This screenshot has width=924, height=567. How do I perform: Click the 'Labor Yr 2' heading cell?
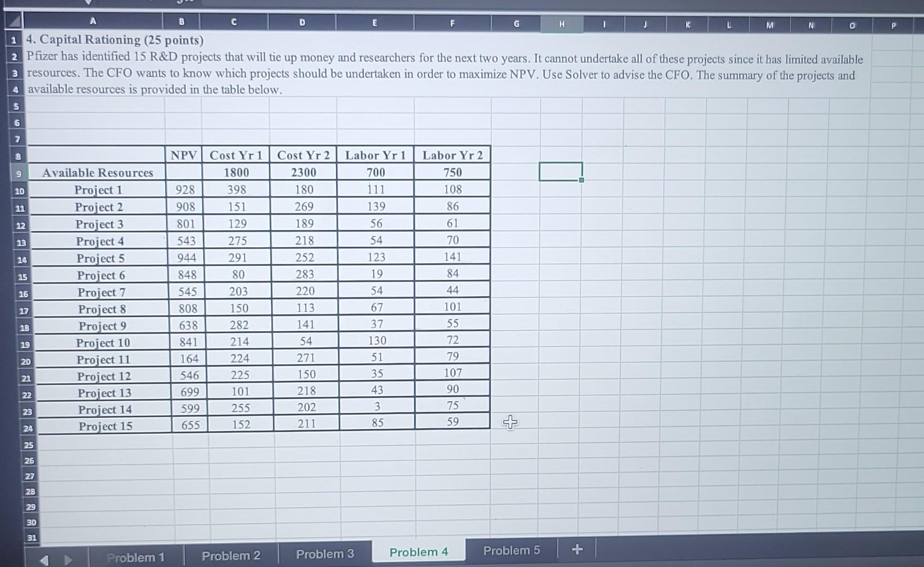[453, 155]
